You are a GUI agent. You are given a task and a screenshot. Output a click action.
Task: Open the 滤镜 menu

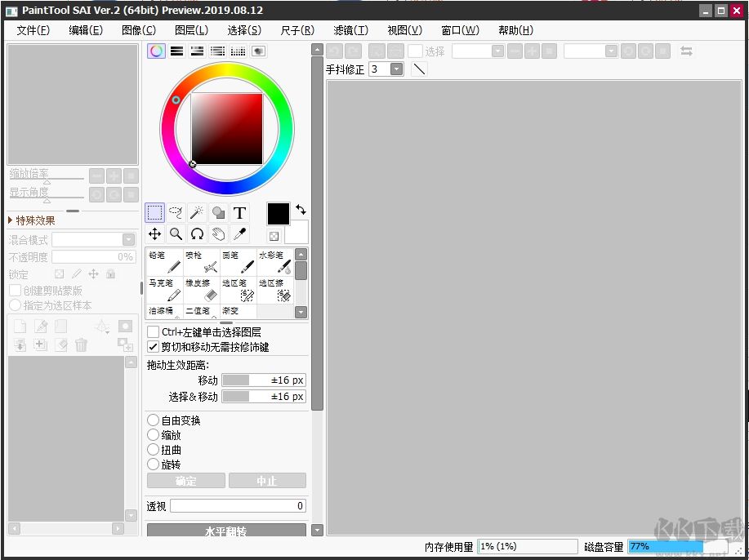[x=350, y=30]
